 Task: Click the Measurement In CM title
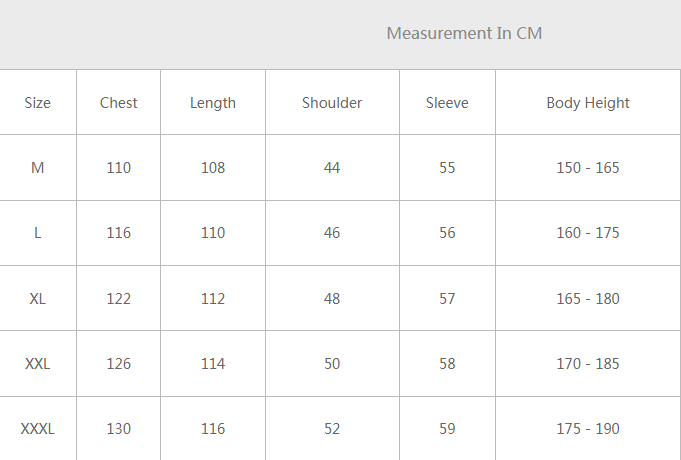pyautogui.click(x=464, y=33)
